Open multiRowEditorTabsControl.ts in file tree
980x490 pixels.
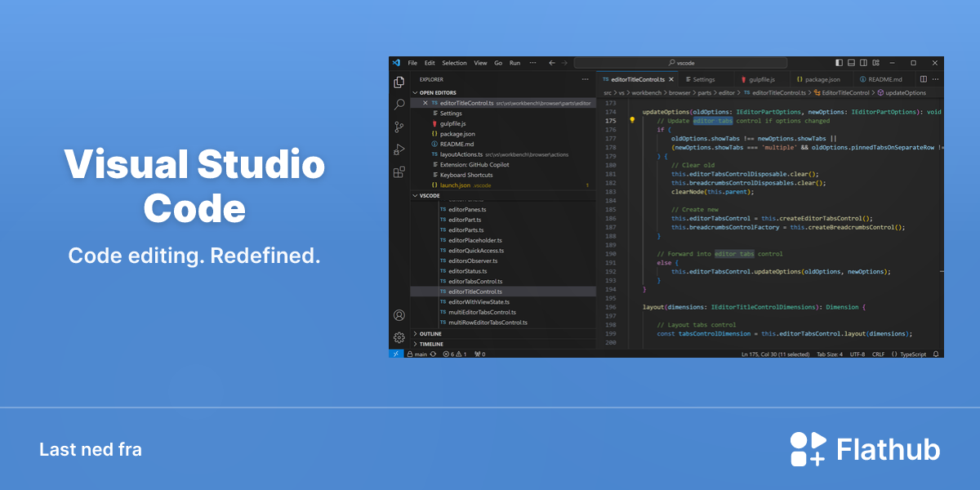tap(503, 323)
